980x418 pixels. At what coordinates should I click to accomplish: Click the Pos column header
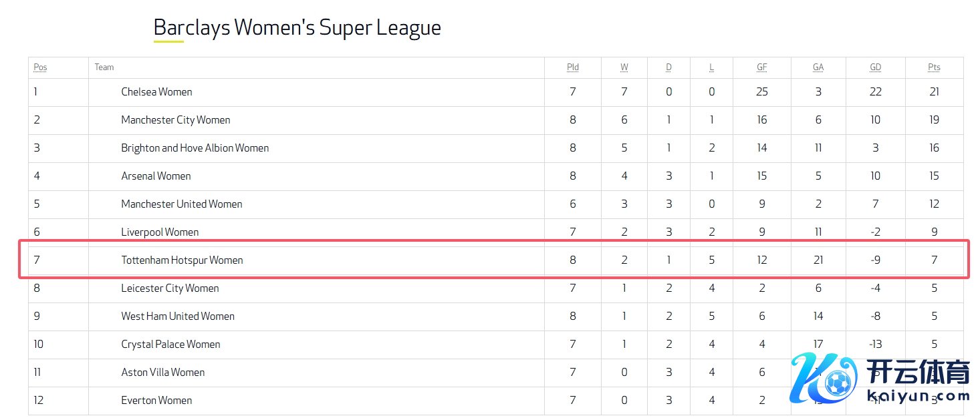click(x=40, y=67)
